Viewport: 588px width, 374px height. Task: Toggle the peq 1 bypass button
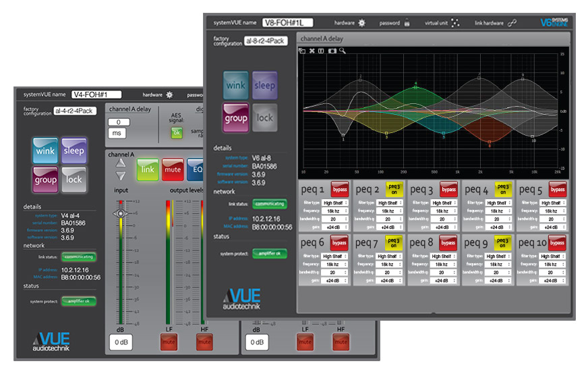pyautogui.click(x=340, y=190)
